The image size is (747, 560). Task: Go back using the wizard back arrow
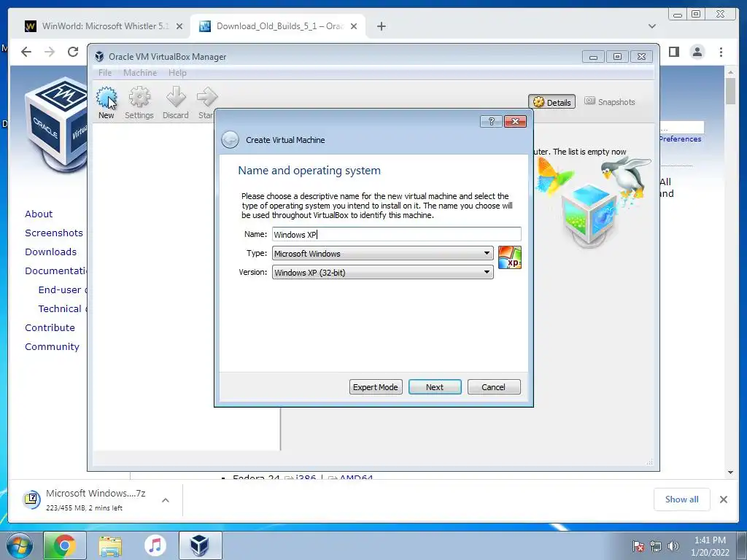[x=230, y=140]
